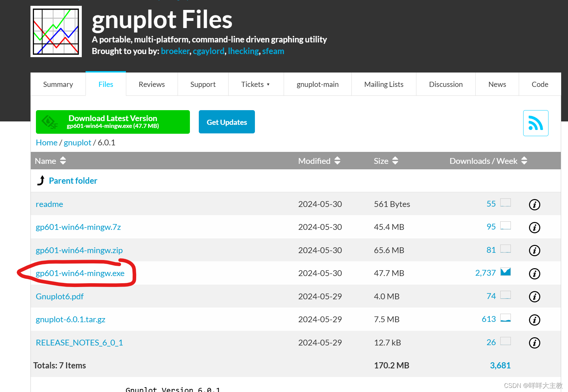568x392 pixels.
Task: Open lhecking's profile link
Action: tap(243, 51)
